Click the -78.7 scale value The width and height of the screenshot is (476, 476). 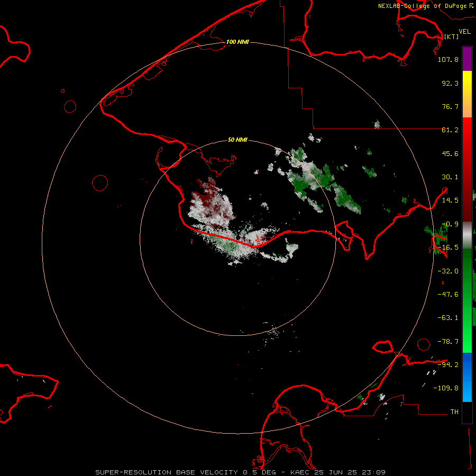click(448, 342)
